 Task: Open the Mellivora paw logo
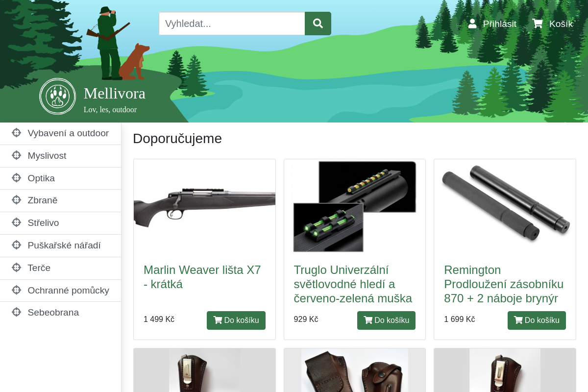(x=58, y=96)
